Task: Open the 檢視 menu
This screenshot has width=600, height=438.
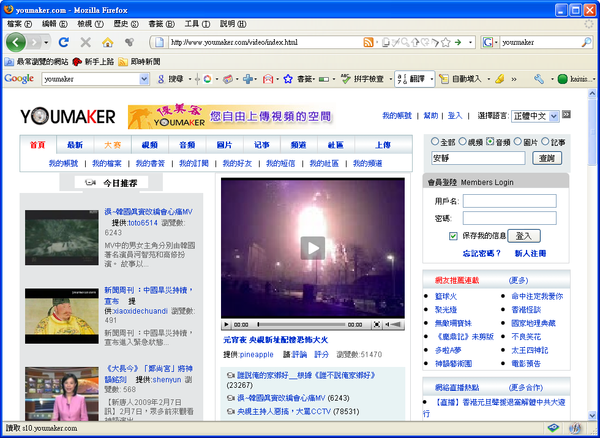Action: (x=90, y=24)
